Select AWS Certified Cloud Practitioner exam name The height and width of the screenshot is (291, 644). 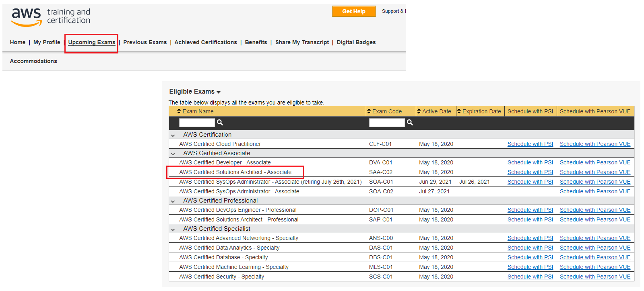click(x=220, y=144)
